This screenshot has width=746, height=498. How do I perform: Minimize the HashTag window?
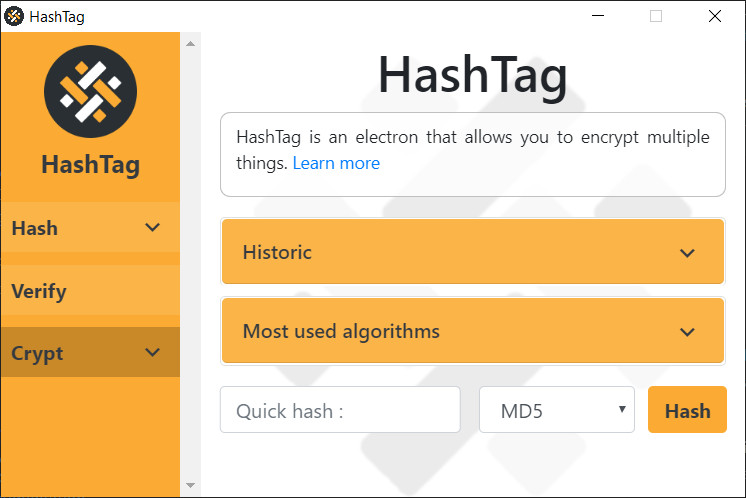tap(598, 16)
